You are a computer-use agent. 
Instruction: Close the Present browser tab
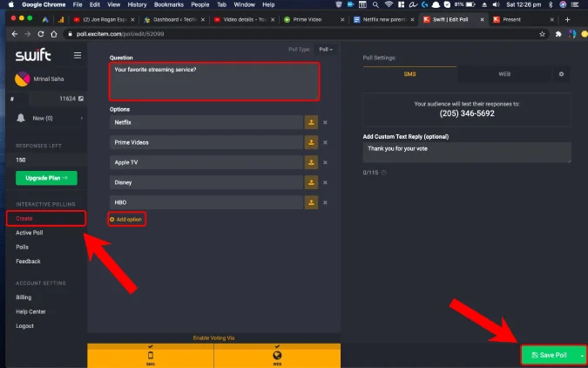click(x=552, y=19)
